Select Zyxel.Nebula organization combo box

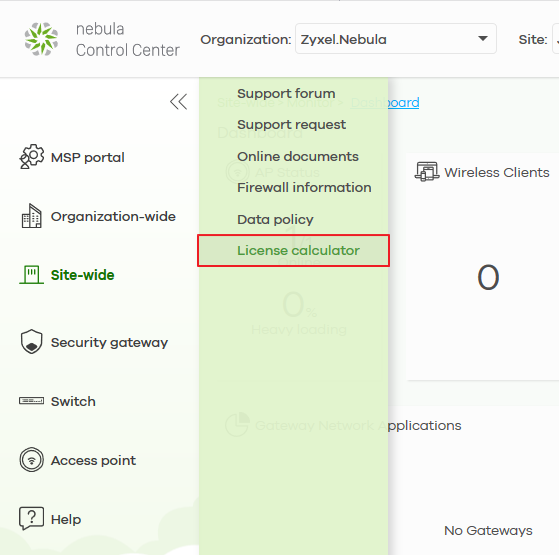point(396,39)
